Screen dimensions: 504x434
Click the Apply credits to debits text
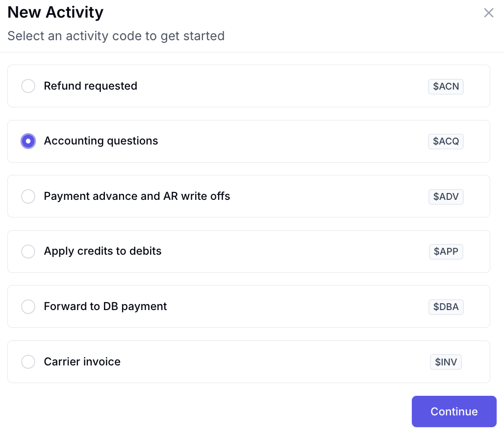click(x=102, y=251)
